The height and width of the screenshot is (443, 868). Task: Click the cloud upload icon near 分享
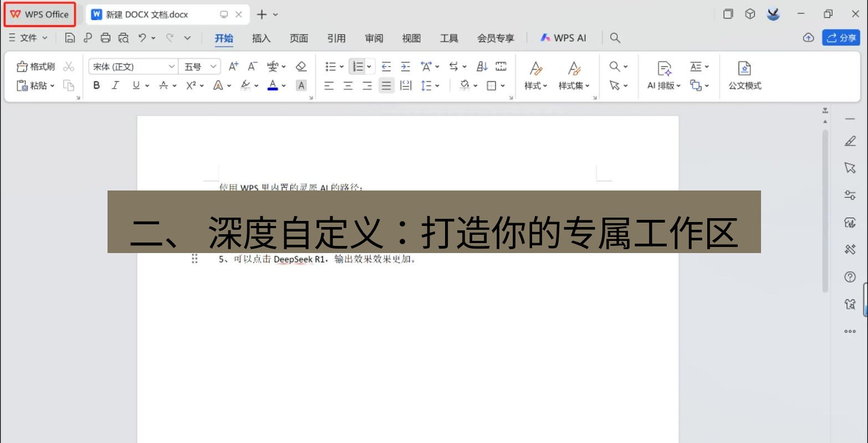tap(809, 38)
